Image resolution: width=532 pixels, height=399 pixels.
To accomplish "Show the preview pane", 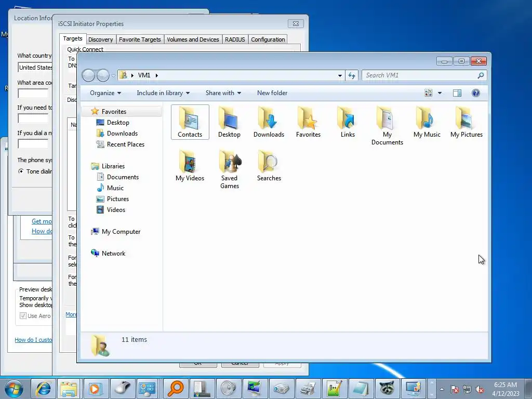I will pos(457,93).
